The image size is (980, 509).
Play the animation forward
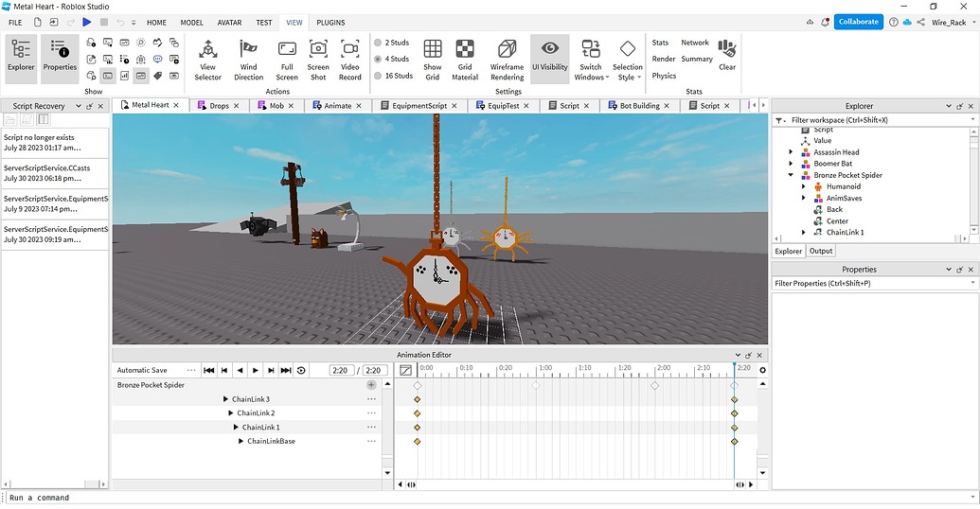[256, 370]
